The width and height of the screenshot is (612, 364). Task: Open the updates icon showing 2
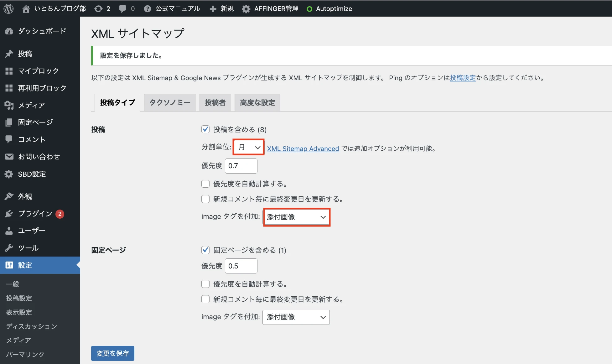point(98,9)
